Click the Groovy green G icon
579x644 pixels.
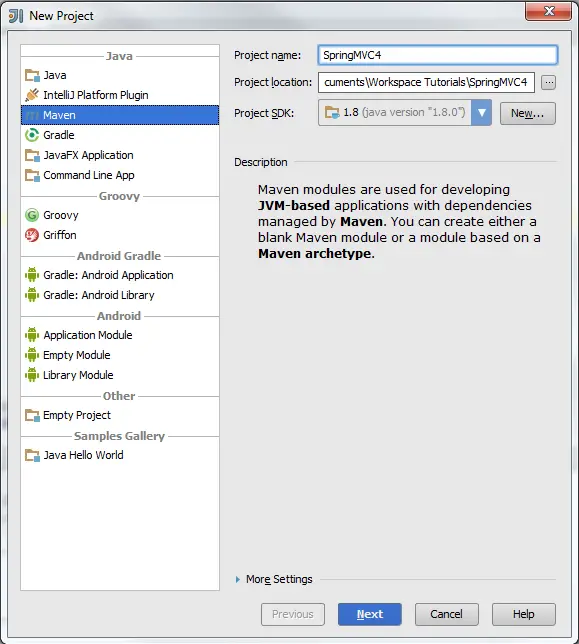pyautogui.click(x=32, y=215)
